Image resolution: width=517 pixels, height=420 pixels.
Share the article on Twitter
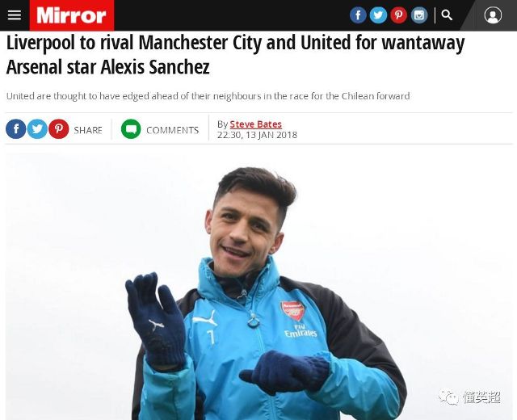click(37, 129)
